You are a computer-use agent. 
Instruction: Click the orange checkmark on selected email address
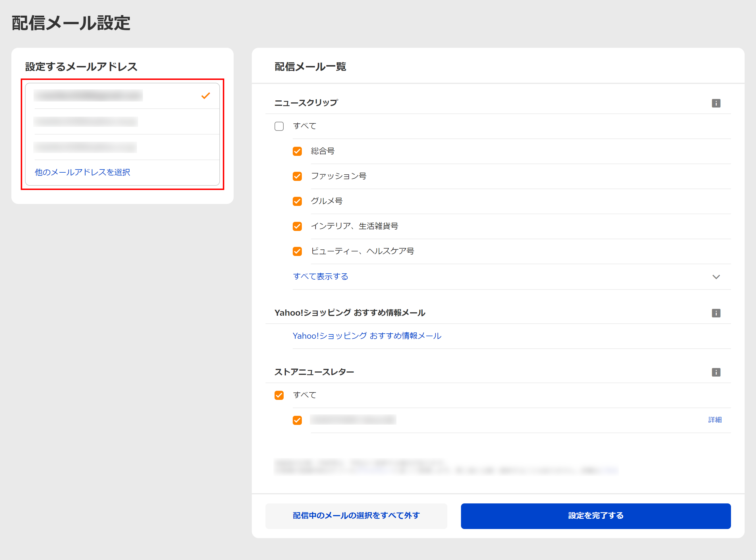(x=205, y=96)
